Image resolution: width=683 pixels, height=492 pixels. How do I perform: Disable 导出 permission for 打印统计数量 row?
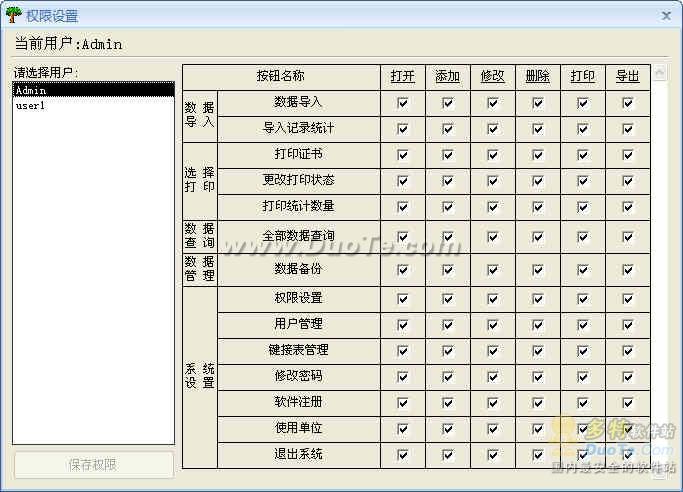click(x=628, y=207)
